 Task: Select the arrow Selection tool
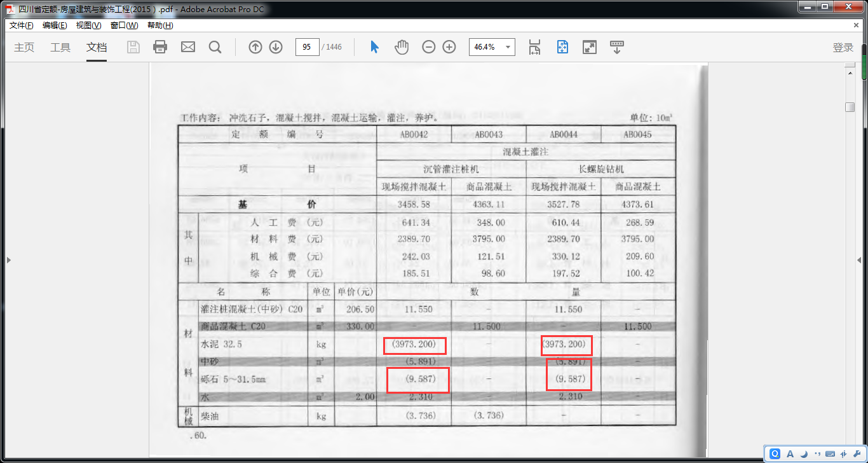click(375, 47)
